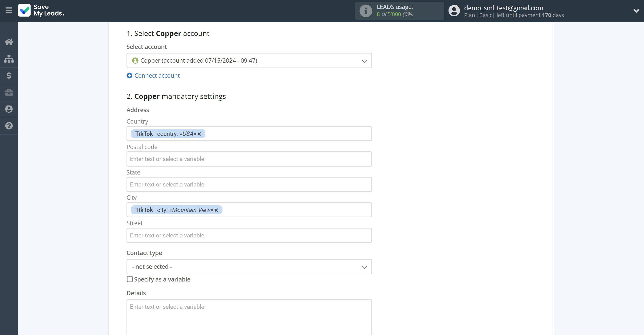Screen dimensions: 644x335
Task: Click the Plan Basic payment days text
Action: [x=514, y=15]
